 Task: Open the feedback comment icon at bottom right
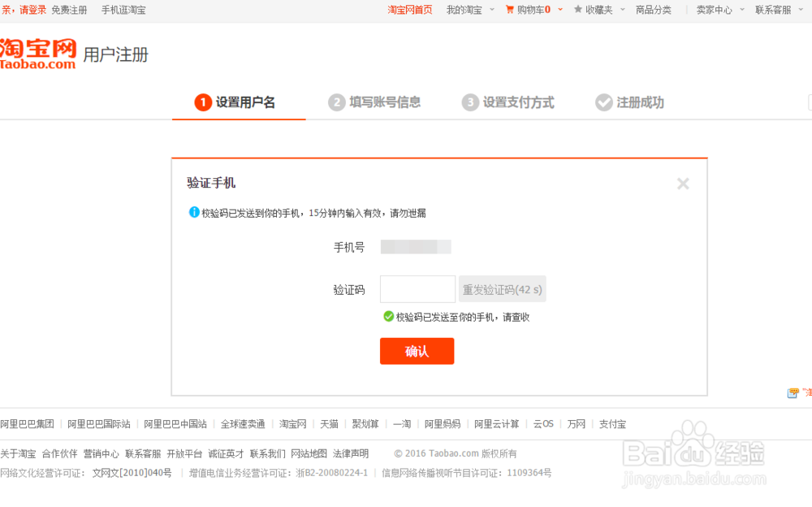click(x=791, y=392)
